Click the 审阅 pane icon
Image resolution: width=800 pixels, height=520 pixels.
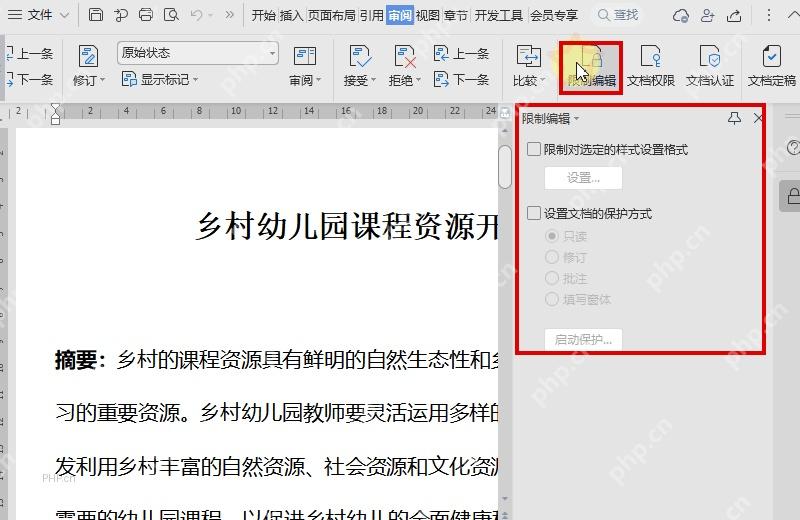pos(305,56)
